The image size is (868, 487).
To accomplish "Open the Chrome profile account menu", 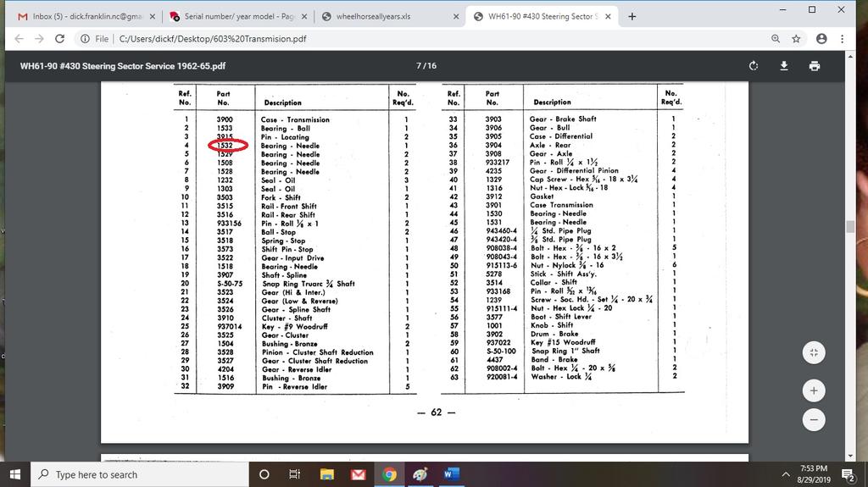I will coord(821,39).
